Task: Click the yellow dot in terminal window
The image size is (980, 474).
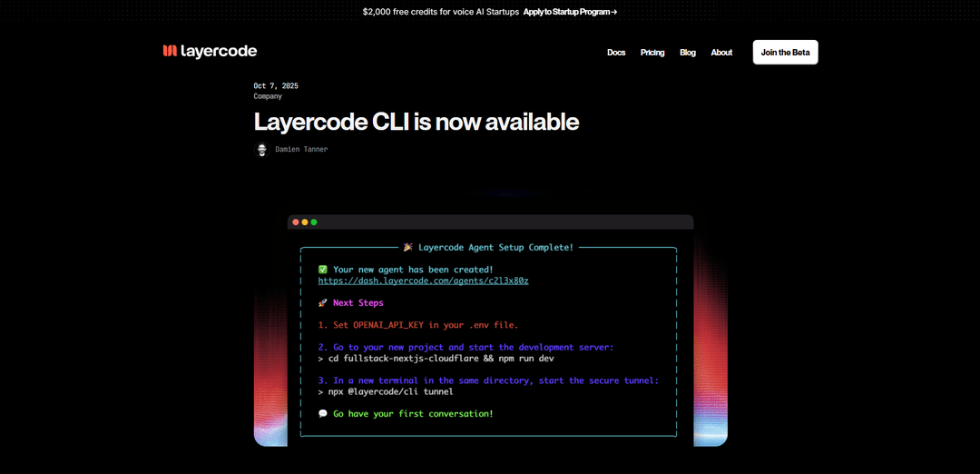Action: tap(305, 222)
